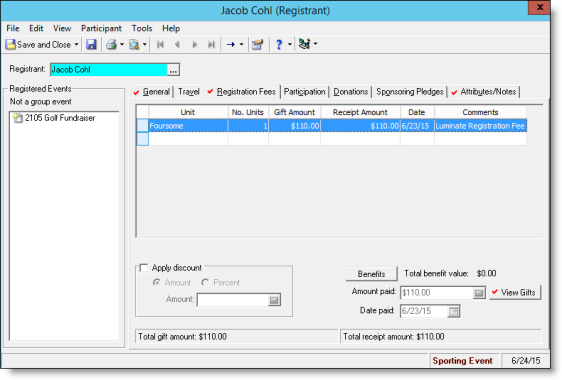562x380 pixels.
Task: Expand the Go To arrow dropdown
Action: pos(241,44)
